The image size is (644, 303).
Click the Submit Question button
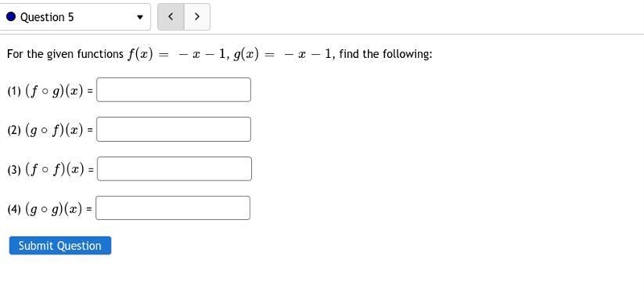tap(60, 246)
